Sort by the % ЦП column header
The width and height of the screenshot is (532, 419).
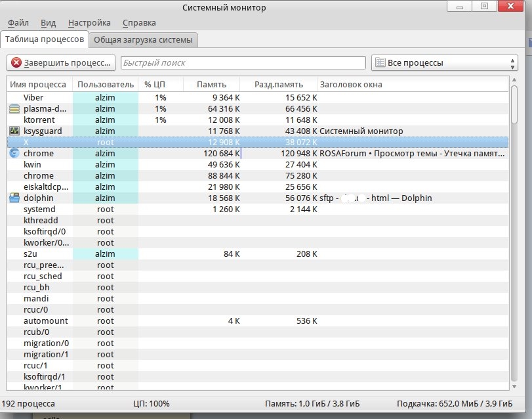(x=156, y=84)
